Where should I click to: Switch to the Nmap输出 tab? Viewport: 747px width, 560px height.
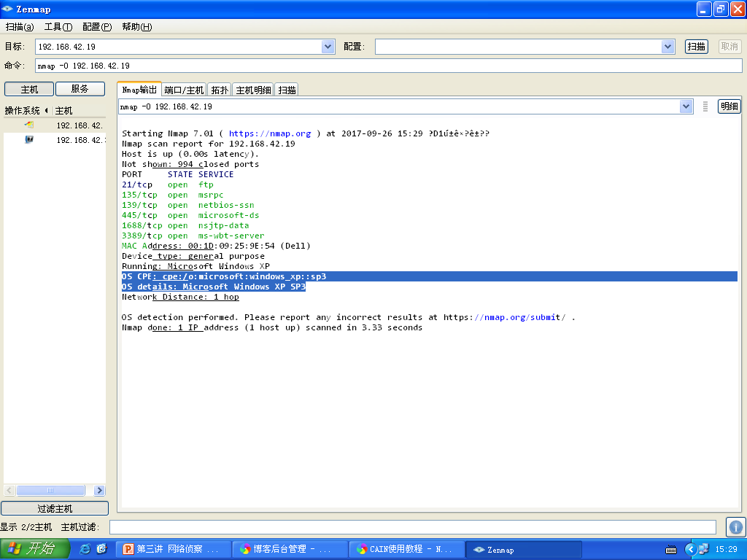(x=139, y=90)
